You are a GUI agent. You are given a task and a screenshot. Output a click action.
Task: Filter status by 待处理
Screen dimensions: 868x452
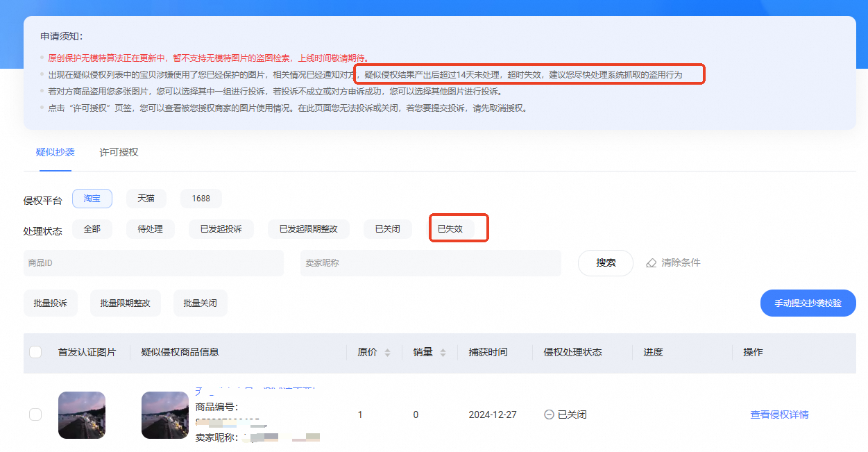click(150, 229)
